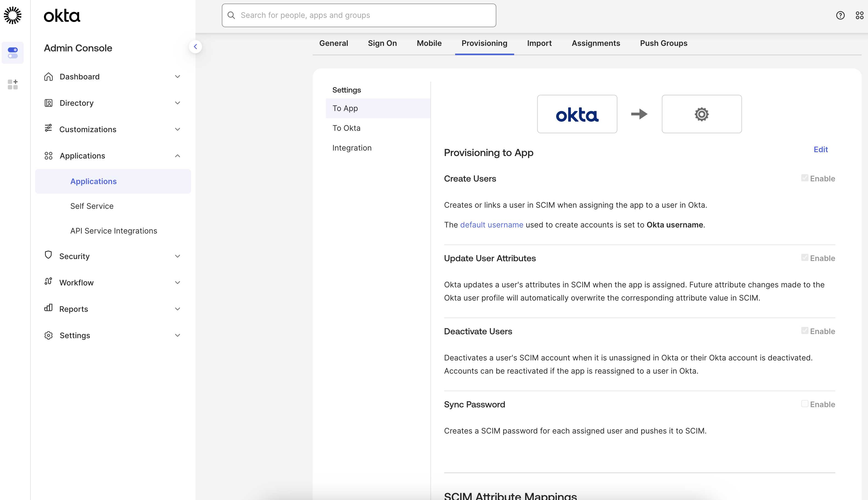868x500 pixels.
Task: Open the help icon in the top bar
Action: [x=841, y=15]
